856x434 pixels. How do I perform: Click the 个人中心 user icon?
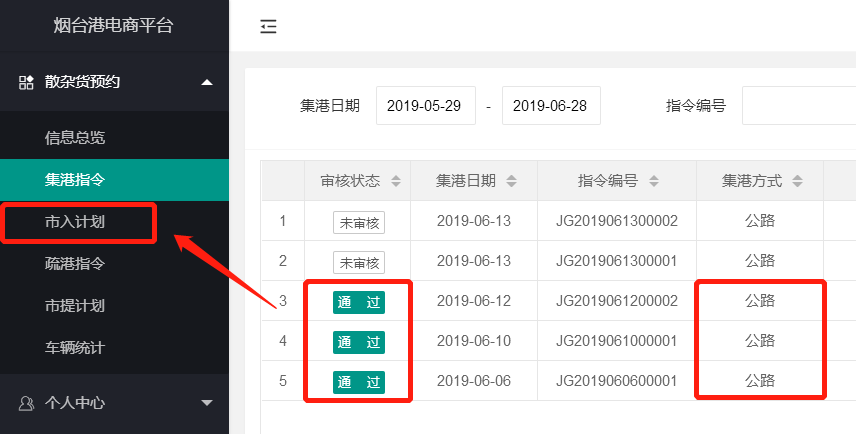coord(26,403)
